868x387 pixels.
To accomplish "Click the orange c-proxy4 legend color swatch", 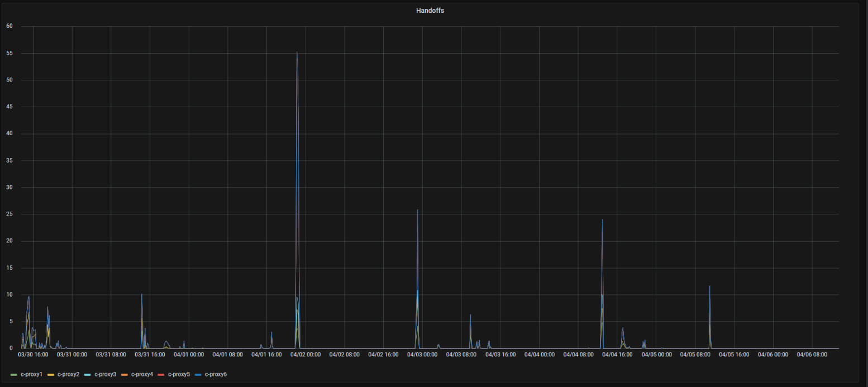I will click(x=125, y=374).
